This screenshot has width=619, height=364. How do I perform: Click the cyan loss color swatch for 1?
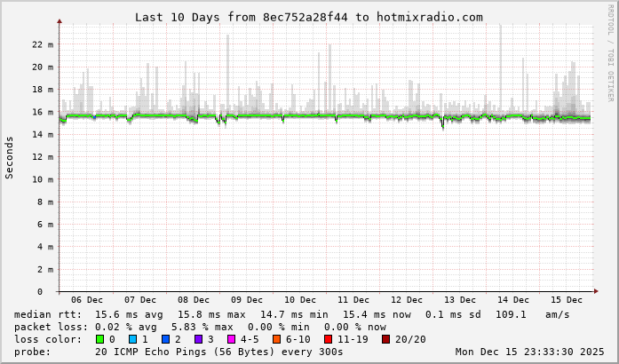[133, 339]
